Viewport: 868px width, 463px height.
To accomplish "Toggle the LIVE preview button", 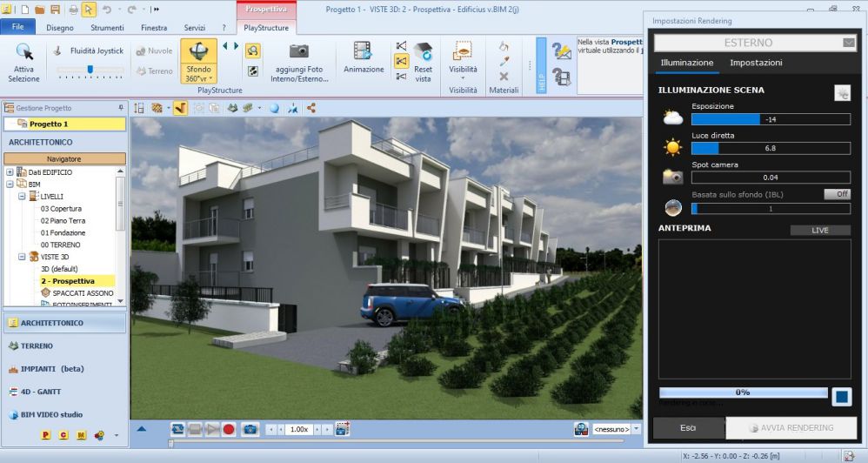I will click(820, 231).
